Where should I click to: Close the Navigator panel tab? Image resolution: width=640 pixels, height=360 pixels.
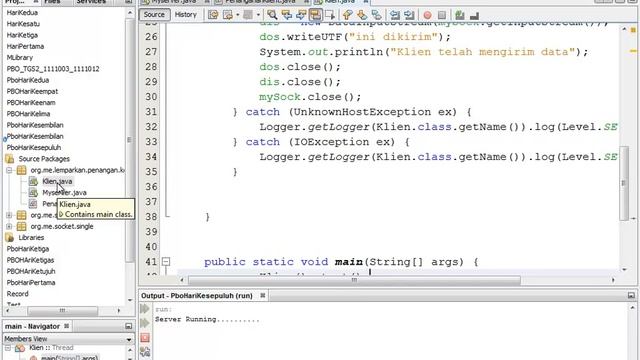(67, 326)
